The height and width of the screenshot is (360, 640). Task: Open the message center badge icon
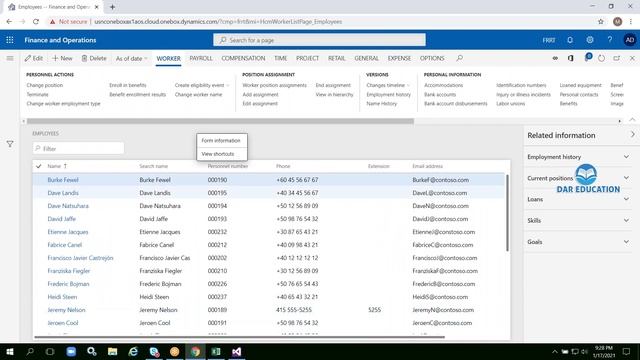pos(587,58)
